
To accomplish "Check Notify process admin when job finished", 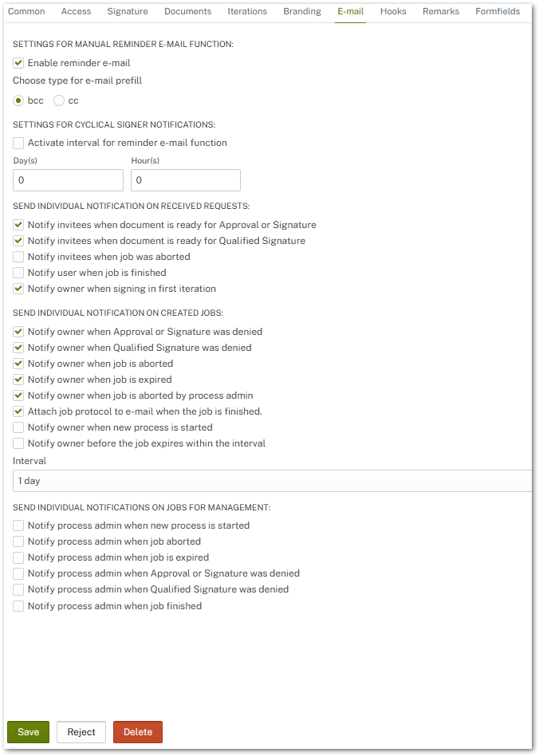I will point(18,606).
